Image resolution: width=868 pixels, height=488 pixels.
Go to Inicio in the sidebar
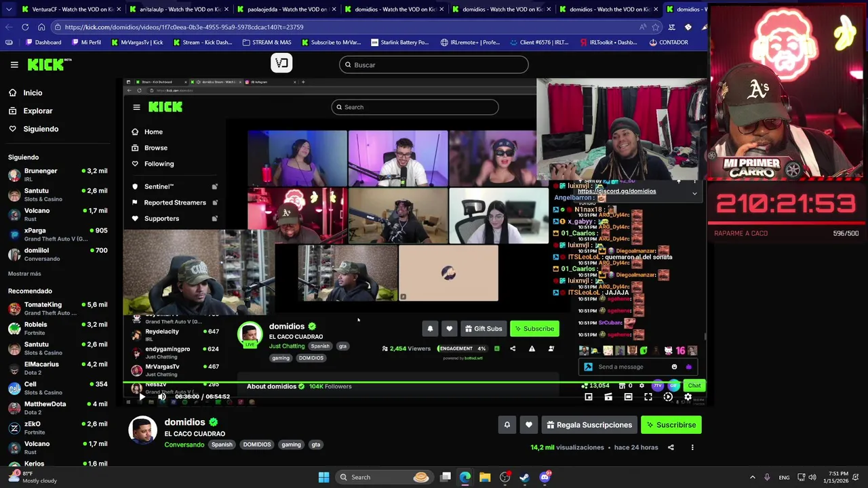[33, 93]
